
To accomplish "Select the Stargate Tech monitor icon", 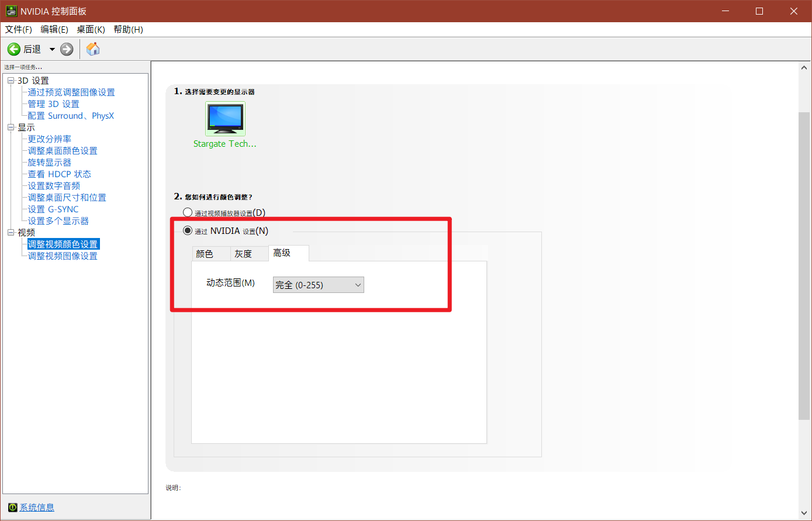I will [226, 119].
